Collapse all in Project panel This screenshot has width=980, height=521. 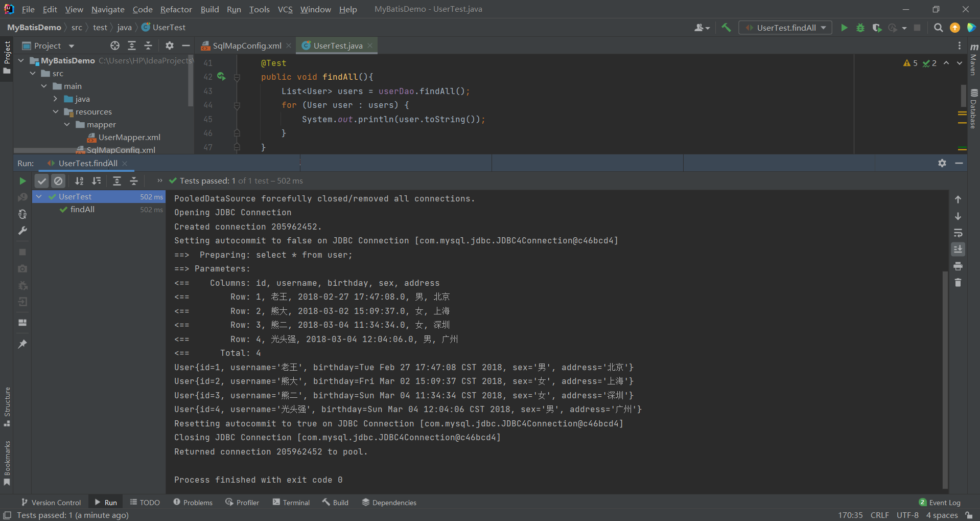click(148, 46)
